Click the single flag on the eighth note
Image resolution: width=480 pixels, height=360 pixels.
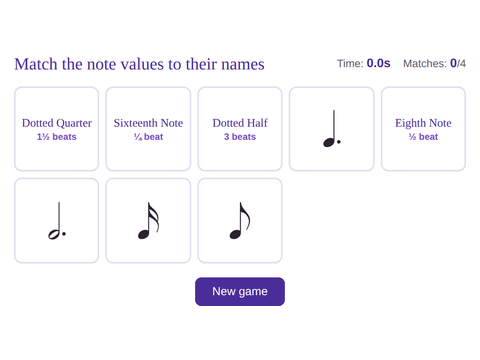pos(246,216)
